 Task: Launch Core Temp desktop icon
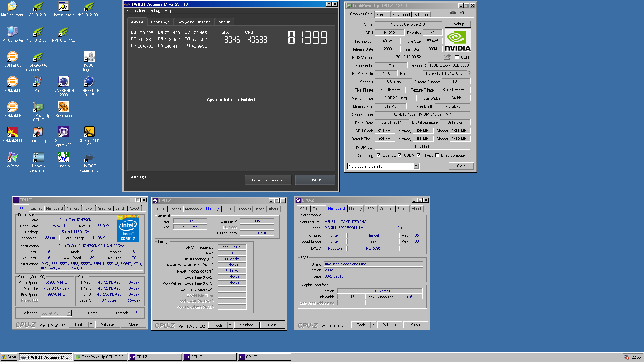(38, 134)
